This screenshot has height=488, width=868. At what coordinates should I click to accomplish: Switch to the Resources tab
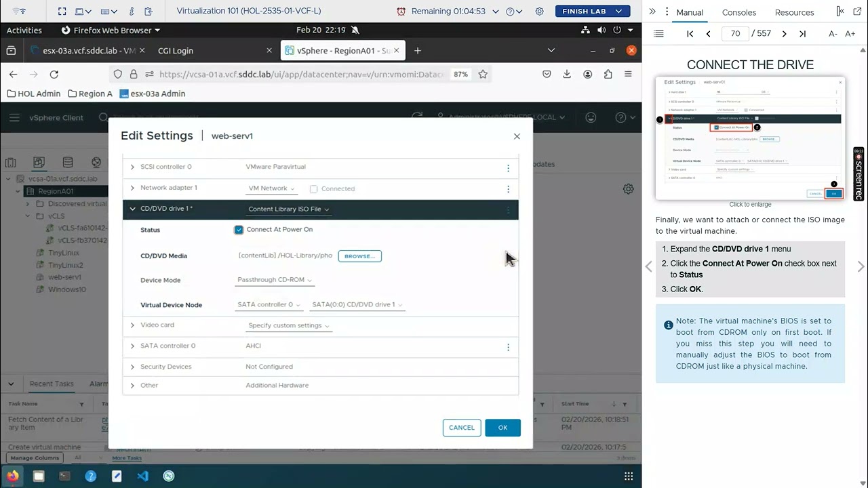click(x=794, y=12)
